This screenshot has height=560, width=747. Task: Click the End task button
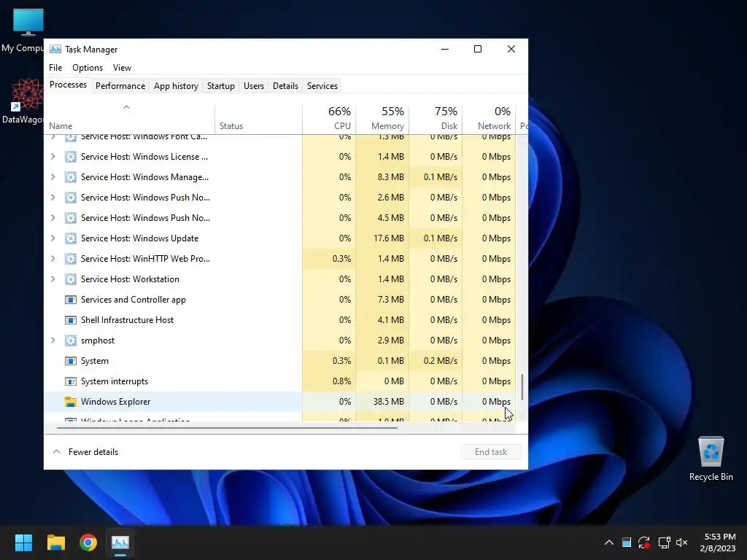(491, 452)
